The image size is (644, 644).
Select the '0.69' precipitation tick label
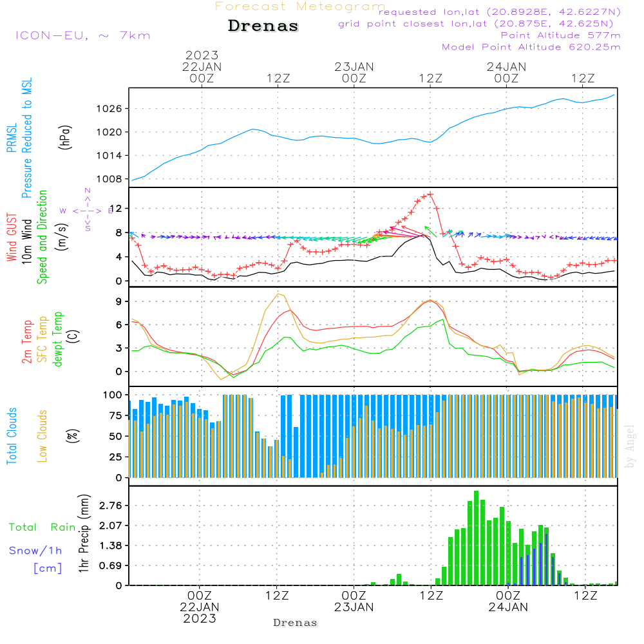tap(111, 566)
